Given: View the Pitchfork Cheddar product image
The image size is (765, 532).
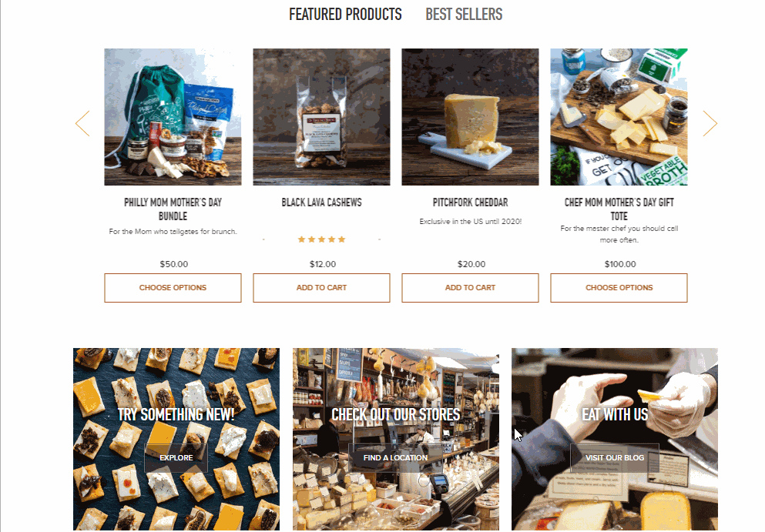Looking at the screenshot, I should [x=470, y=117].
